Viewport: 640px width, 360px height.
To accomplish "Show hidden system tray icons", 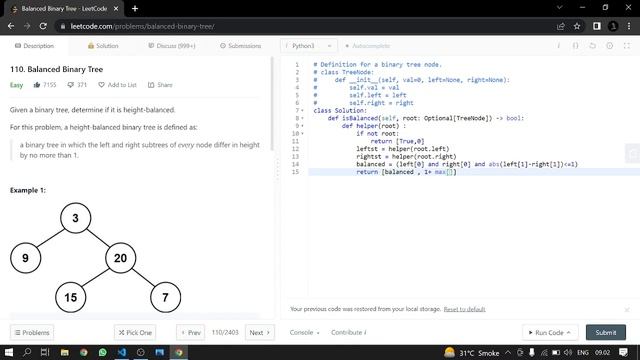I will pyautogui.click(x=508, y=352).
